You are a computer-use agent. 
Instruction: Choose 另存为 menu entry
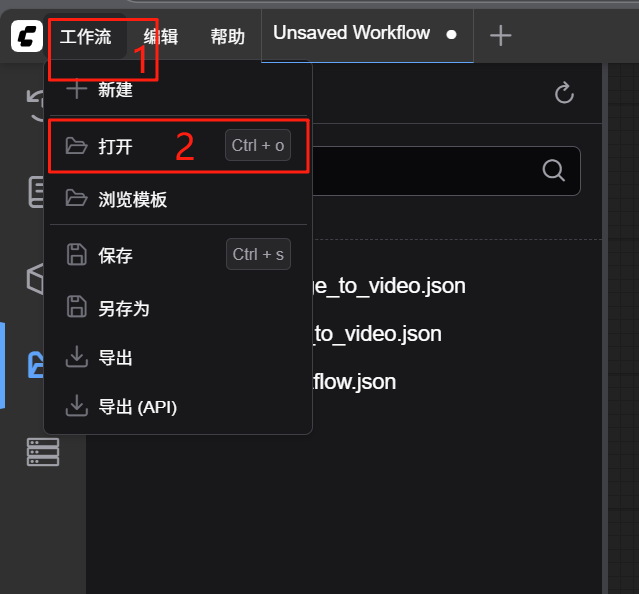tap(178, 308)
